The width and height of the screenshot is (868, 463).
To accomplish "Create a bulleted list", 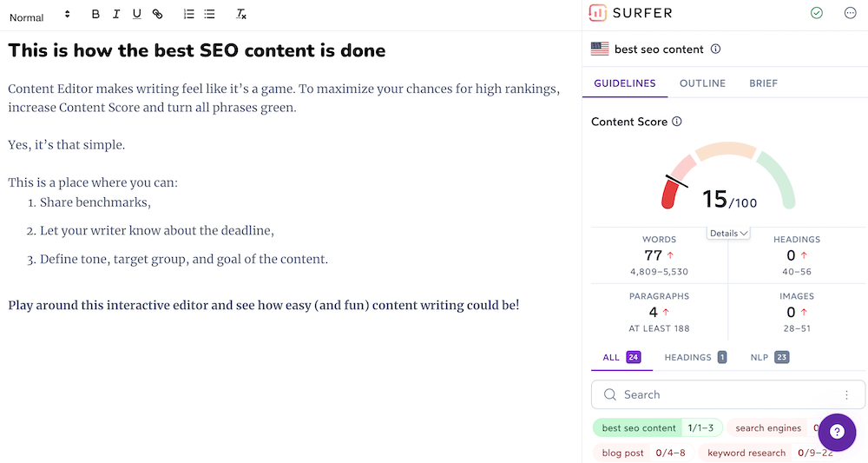I will point(209,14).
